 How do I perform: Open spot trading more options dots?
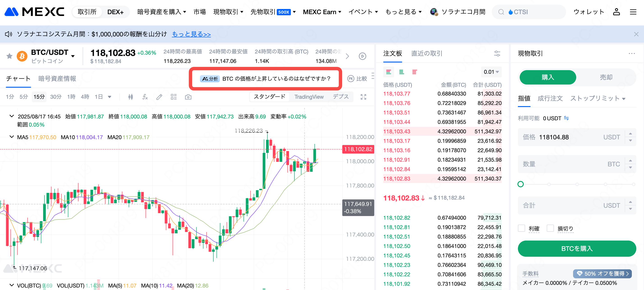point(631,54)
